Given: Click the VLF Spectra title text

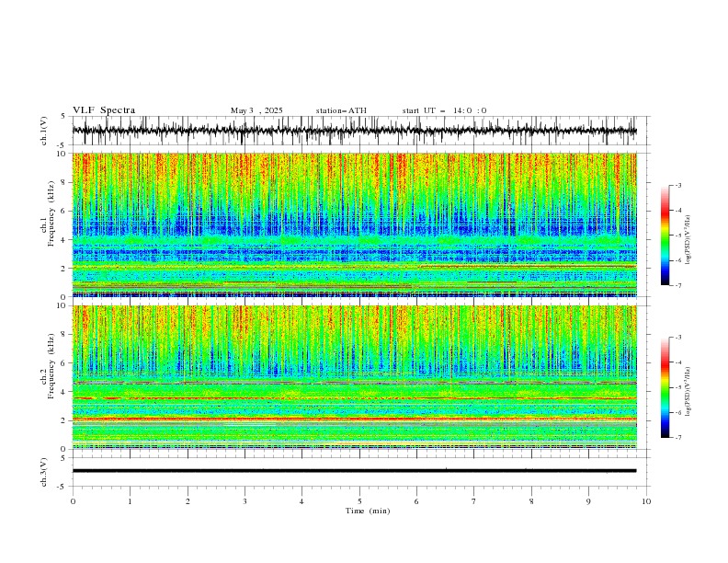Looking at the screenshot, I should (104, 110).
